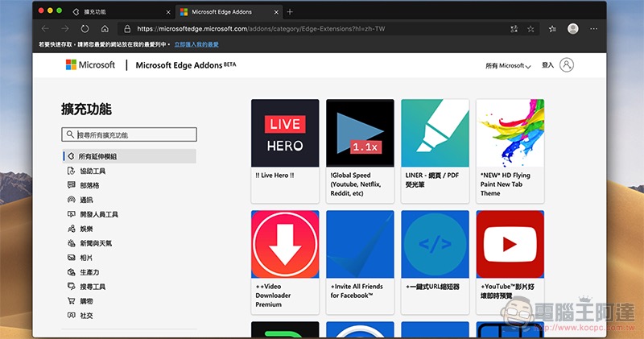Click the Microsoft logo in the page header
Image resolution: width=644 pixels, height=339 pixels.
[90, 65]
